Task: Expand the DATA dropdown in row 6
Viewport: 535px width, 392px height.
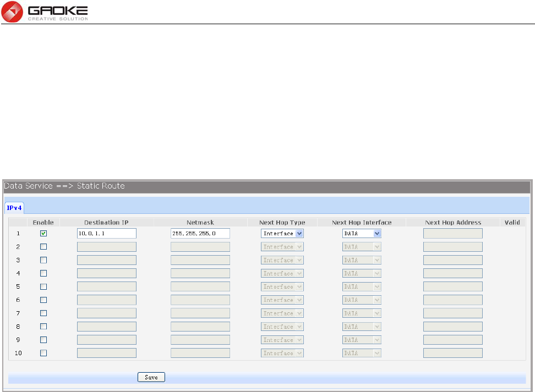Action: click(362, 300)
